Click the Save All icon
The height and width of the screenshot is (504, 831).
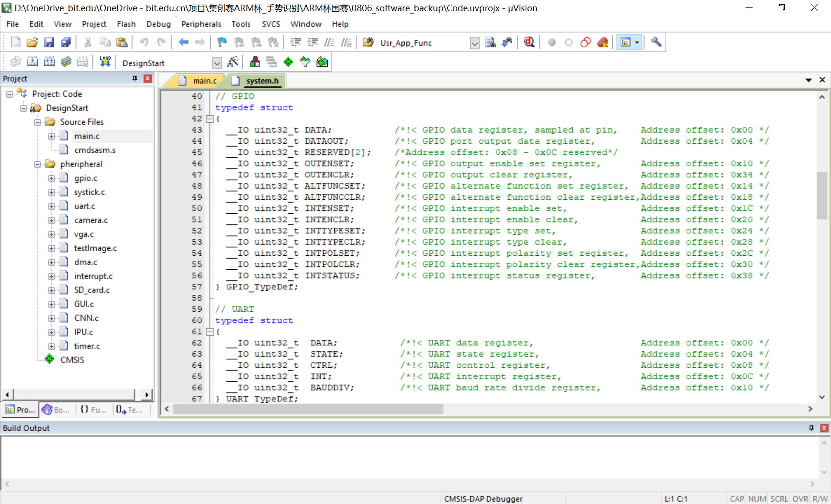(x=66, y=42)
